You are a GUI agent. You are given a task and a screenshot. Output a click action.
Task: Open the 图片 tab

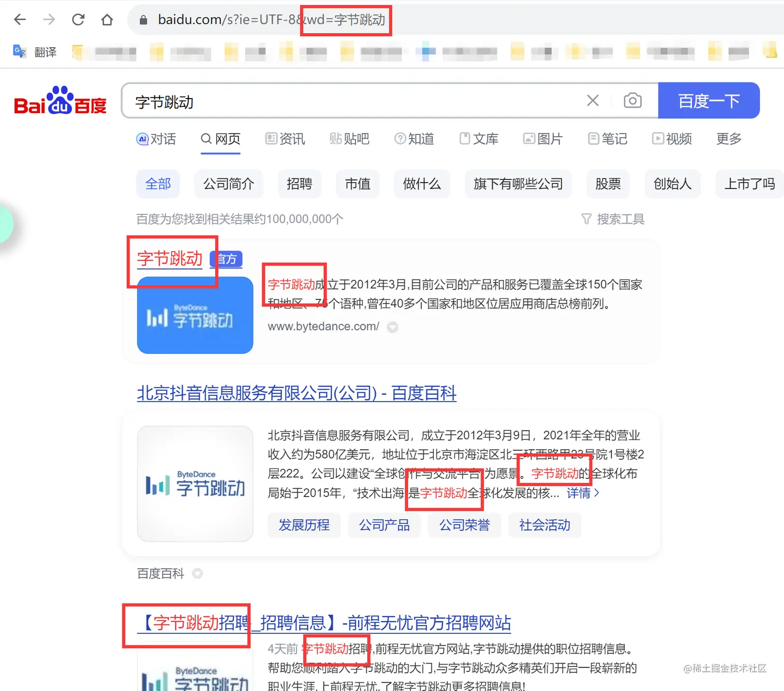543,139
